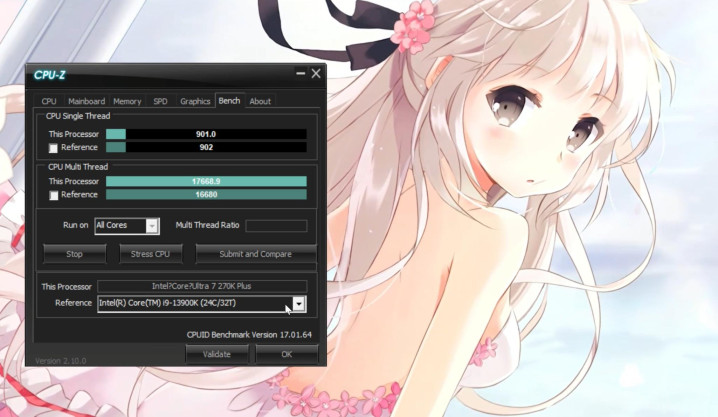Open the Reference processor dropdown list
Image resolution: width=718 pixels, height=417 pixels.
[298, 303]
